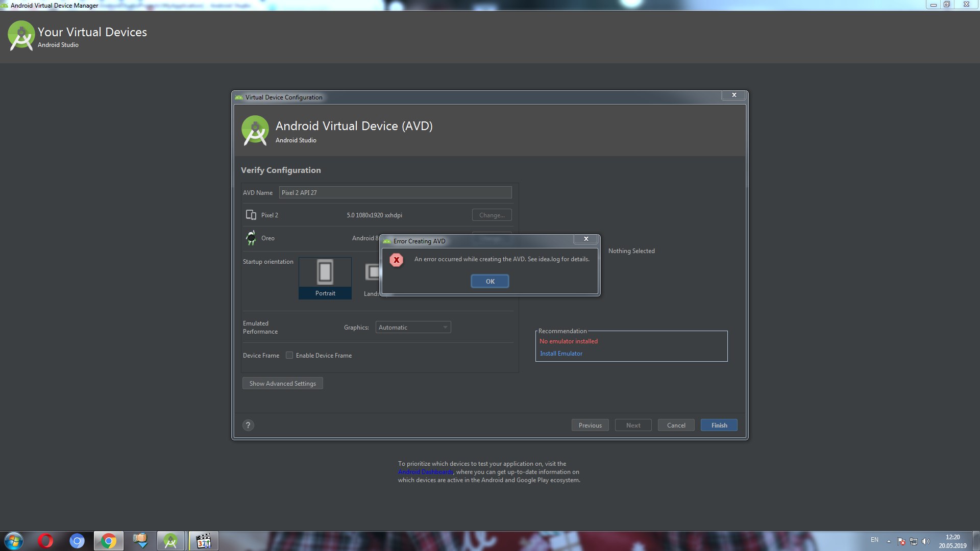
Task: Switch to Android Studio taskbar icon
Action: [x=170, y=541]
